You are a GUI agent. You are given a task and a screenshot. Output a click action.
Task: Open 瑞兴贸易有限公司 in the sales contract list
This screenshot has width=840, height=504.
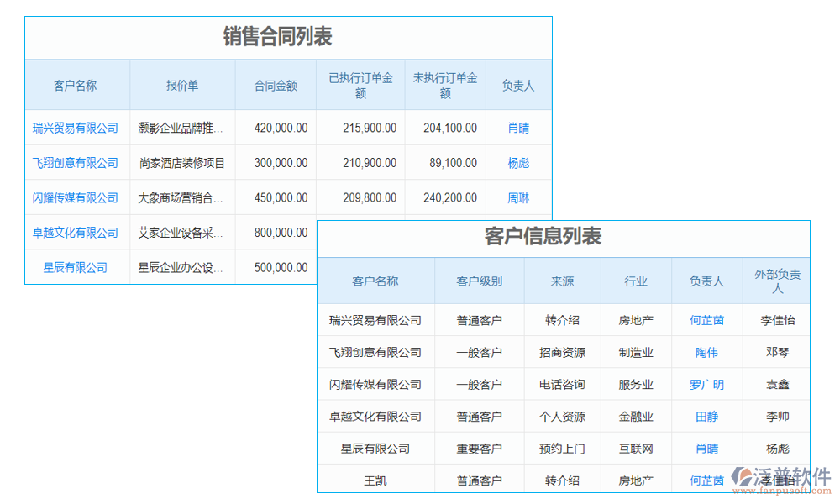[x=76, y=128]
